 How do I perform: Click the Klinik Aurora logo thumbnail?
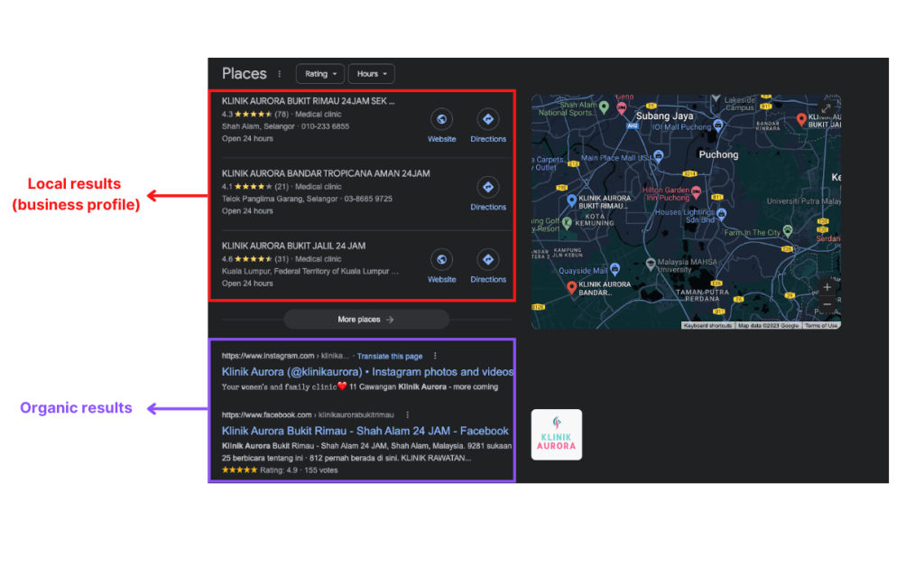click(556, 434)
